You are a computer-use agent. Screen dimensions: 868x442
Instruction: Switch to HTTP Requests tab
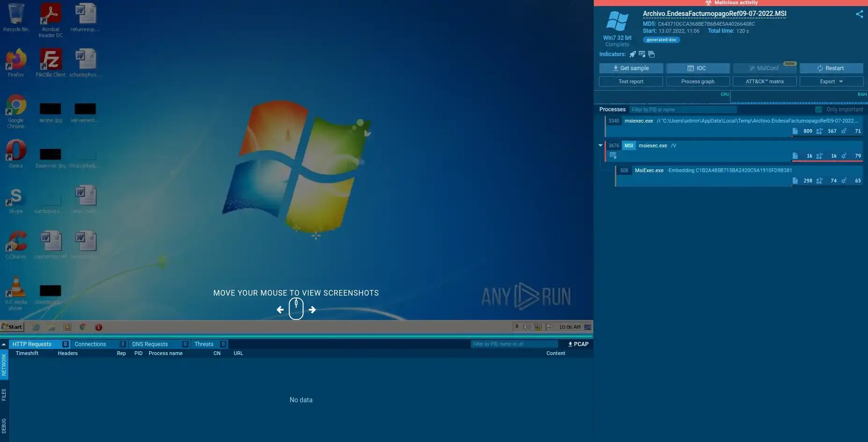click(x=39, y=344)
